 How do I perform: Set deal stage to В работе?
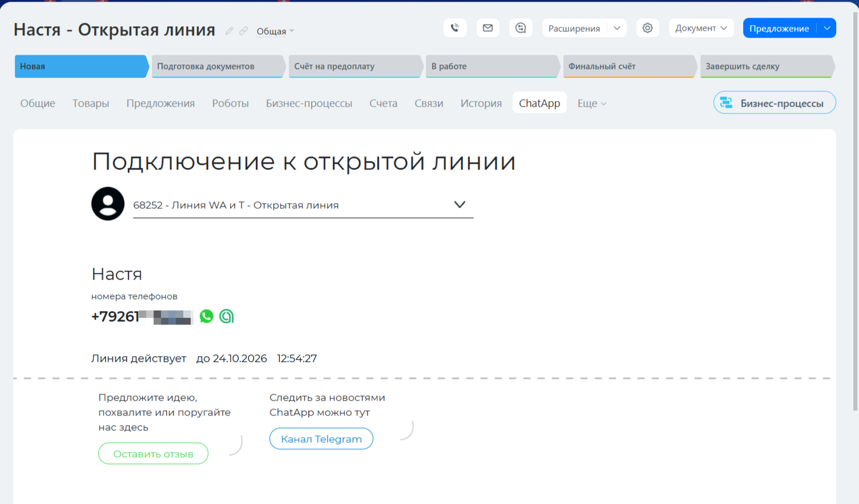(491, 66)
